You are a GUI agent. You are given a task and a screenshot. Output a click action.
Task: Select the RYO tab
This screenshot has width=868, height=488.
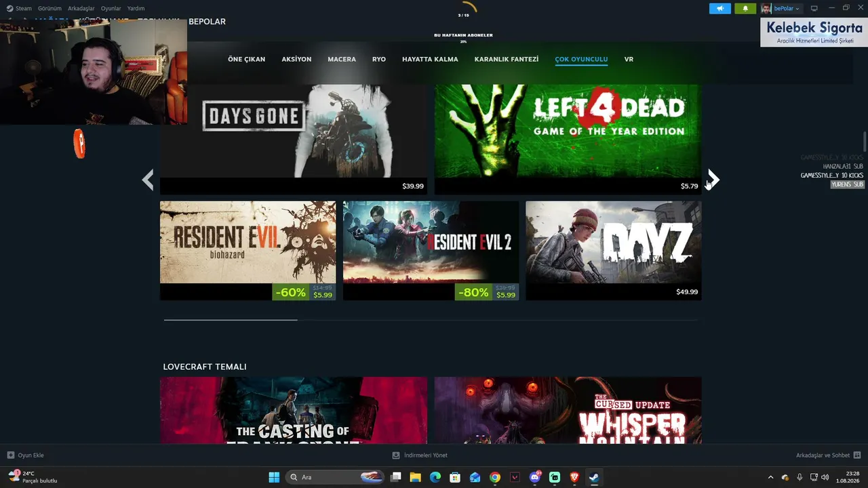379,59
